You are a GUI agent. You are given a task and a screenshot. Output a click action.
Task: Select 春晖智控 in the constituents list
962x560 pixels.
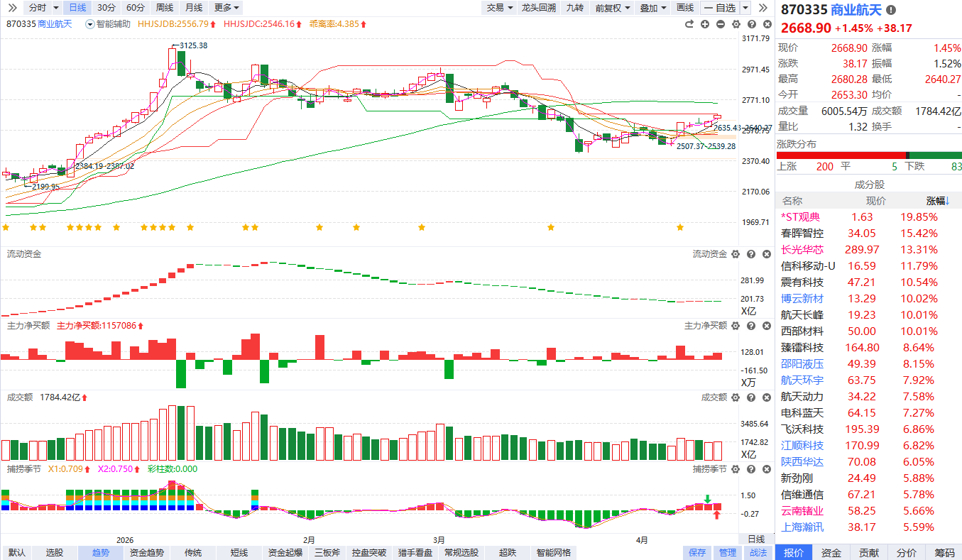[x=802, y=234]
